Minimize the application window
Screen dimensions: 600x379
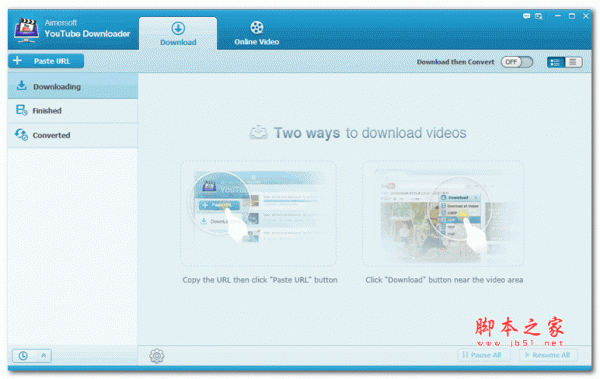tap(558, 16)
